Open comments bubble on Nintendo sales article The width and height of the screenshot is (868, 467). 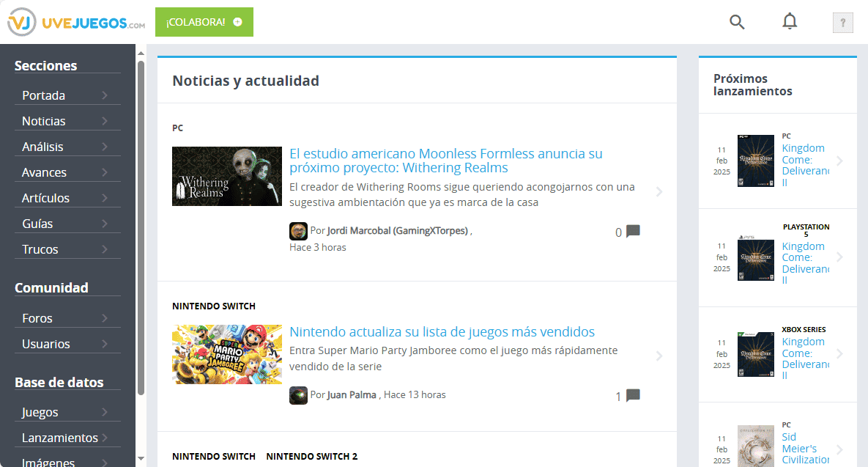pyautogui.click(x=633, y=396)
